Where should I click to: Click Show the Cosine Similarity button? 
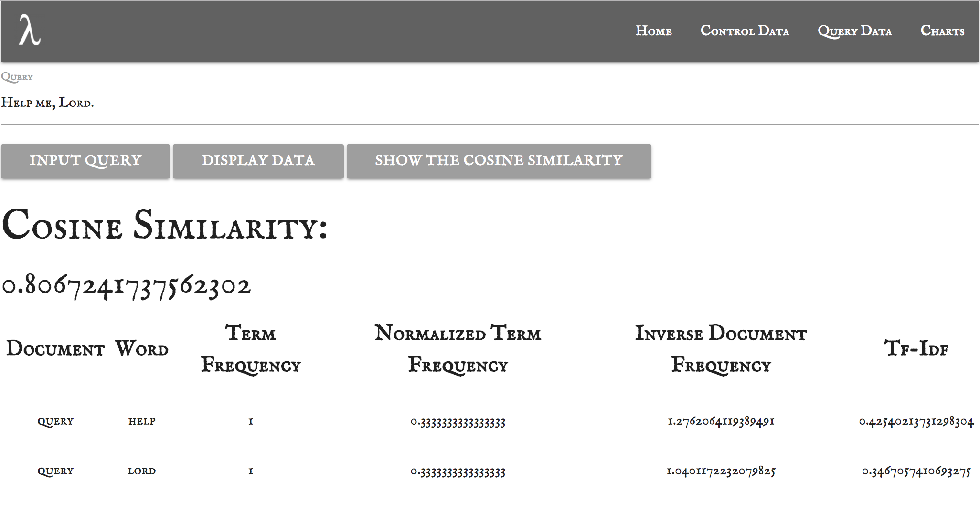[x=499, y=161]
